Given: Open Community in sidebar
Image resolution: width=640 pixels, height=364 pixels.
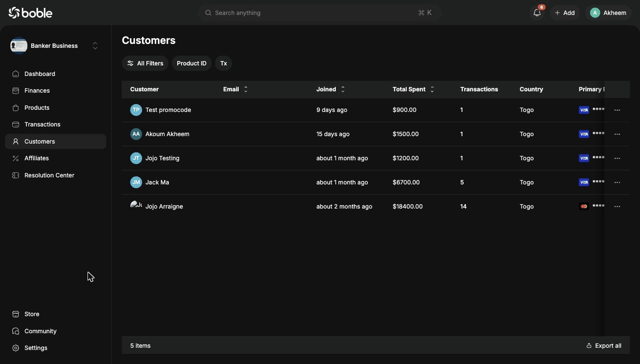Looking at the screenshot, I should tap(55, 331).
